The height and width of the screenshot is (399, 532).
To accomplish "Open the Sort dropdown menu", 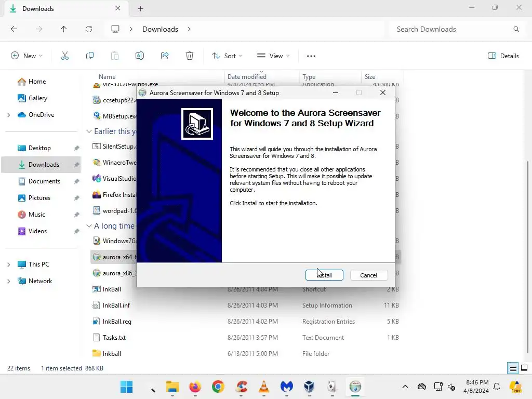I will [x=227, y=56].
